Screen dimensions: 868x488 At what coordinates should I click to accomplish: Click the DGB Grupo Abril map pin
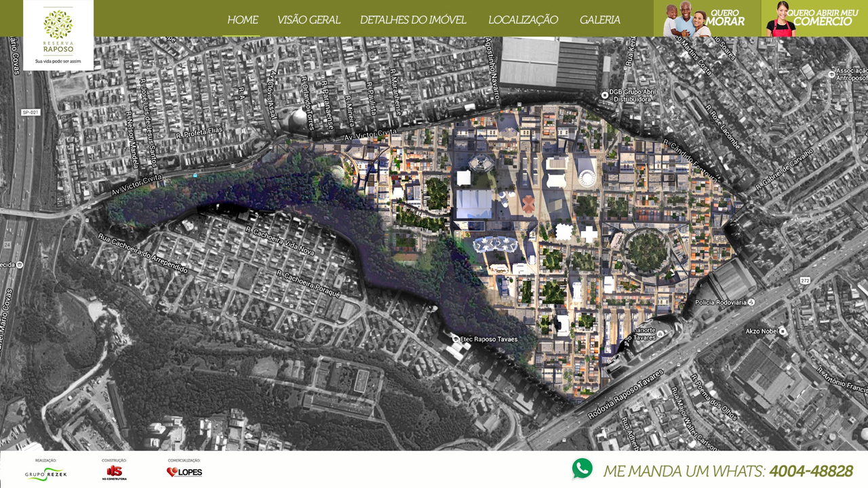click(x=604, y=94)
